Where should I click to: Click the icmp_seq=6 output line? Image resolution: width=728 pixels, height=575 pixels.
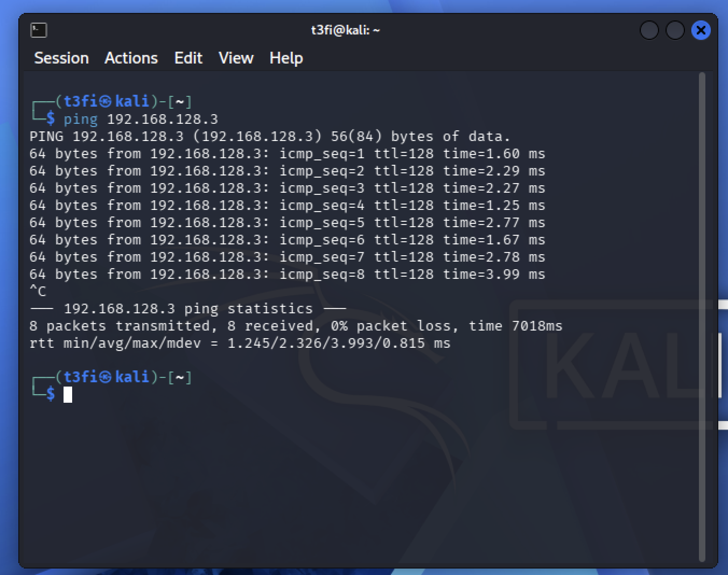tap(288, 240)
